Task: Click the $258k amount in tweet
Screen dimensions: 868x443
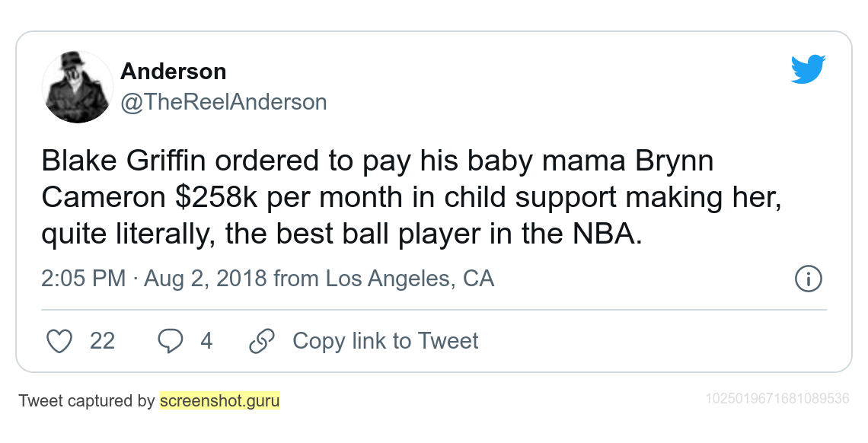Action: coord(216,197)
